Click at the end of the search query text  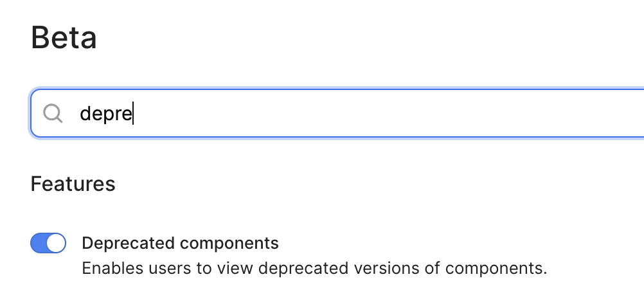point(132,114)
